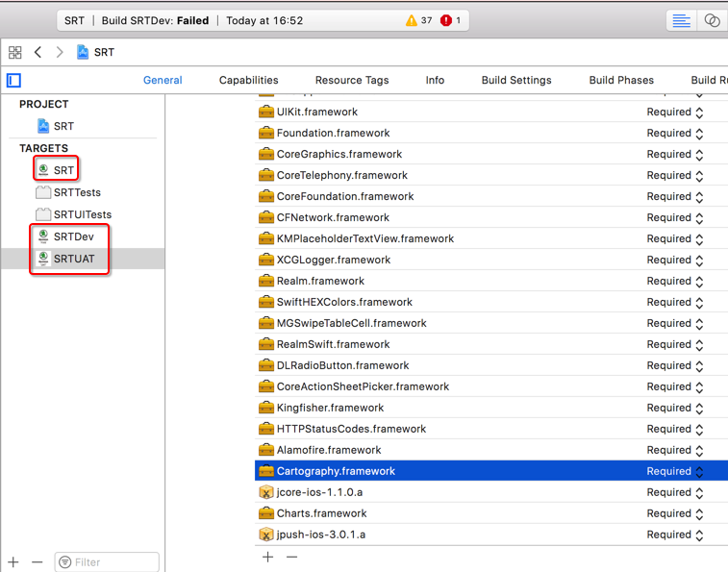Image resolution: width=728 pixels, height=572 pixels.
Task: Select the Kingfisher.framework row
Action: 491,408
